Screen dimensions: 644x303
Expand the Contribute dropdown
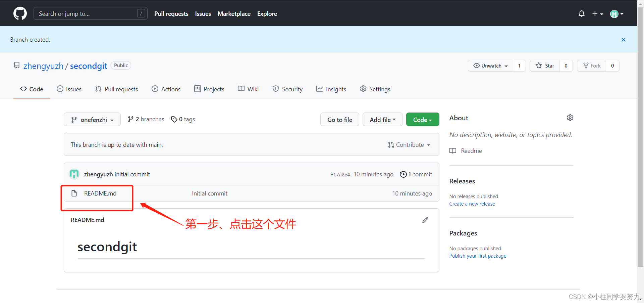click(409, 144)
